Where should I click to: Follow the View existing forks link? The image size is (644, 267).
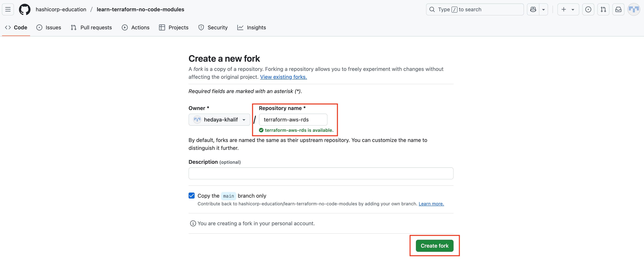coord(283,77)
